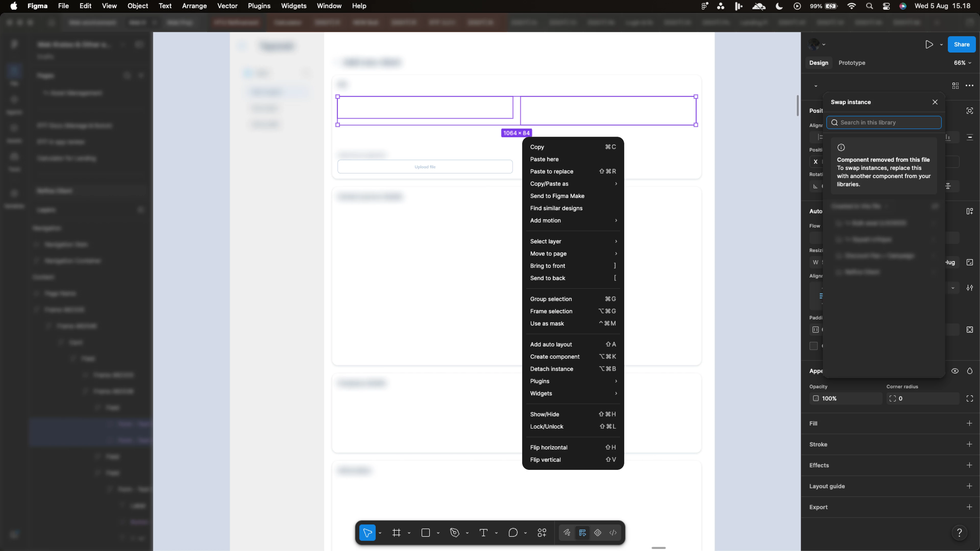Open the user avatar dropdown
Screen dimensions: 980x551
pos(816,44)
